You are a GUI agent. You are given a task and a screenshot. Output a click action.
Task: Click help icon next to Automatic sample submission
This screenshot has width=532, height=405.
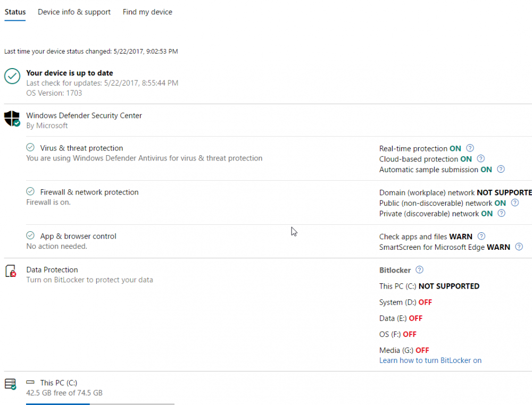501,170
